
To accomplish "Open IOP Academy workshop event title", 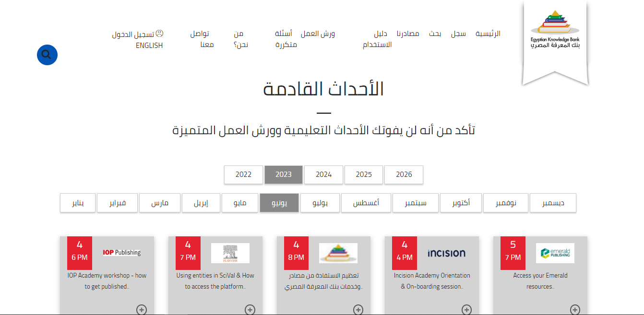I will point(107,281).
